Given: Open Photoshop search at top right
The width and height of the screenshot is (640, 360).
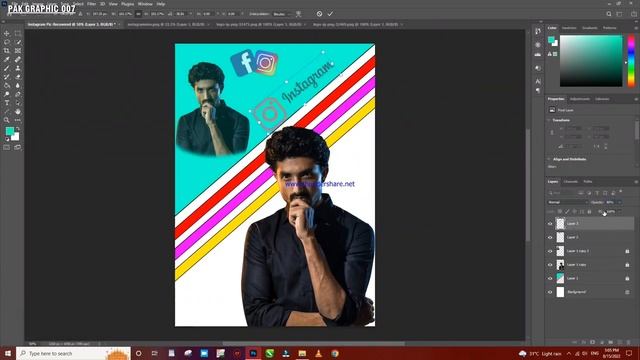Looking at the screenshot, I should click(609, 14).
